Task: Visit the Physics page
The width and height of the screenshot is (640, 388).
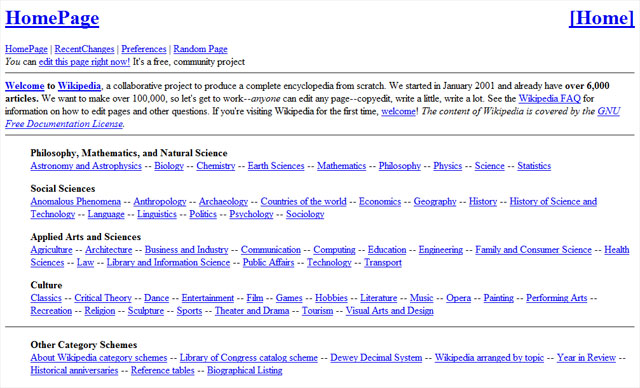Action: pyautogui.click(x=448, y=166)
